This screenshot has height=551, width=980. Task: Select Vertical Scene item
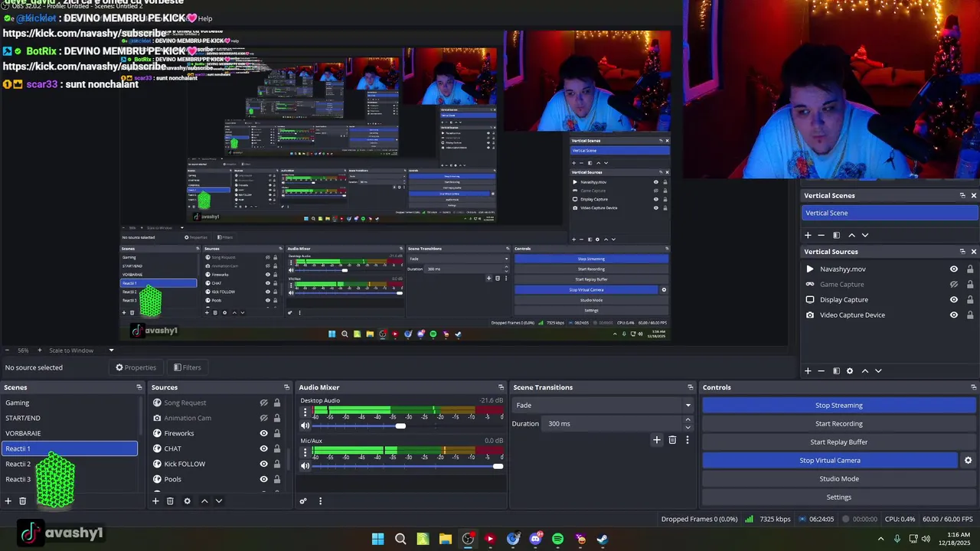click(x=890, y=213)
